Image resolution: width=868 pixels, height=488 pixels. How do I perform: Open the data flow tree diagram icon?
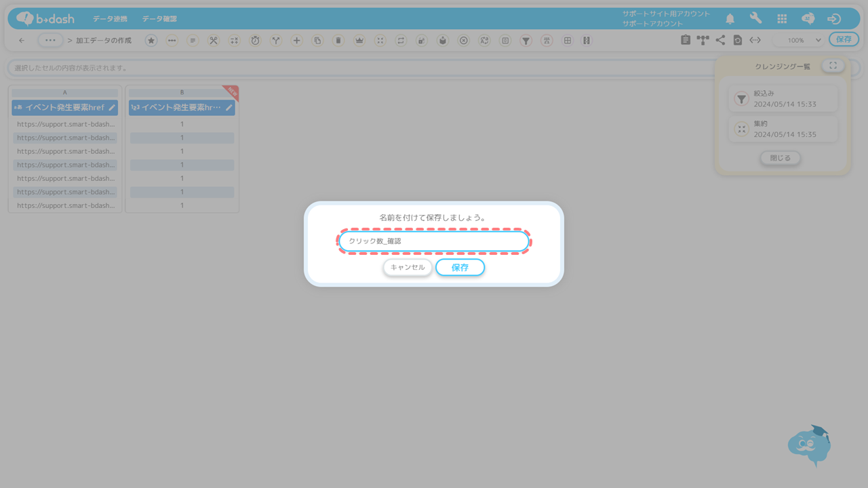(x=703, y=40)
